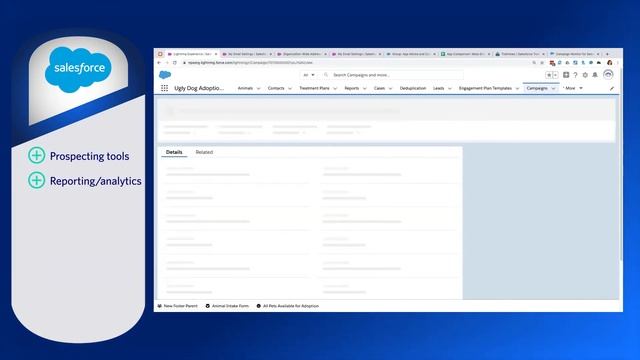Screen dimensions: 640x360
Task: Expand the Engagement Plan Templates dropdown chevron
Action: pos(517,88)
